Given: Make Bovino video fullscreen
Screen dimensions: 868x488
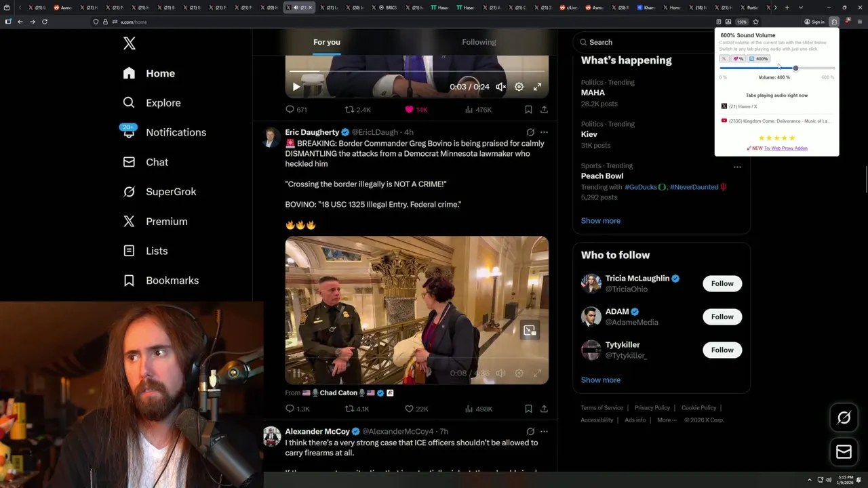Looking at the screenshot, I should [x=537, y=373].
